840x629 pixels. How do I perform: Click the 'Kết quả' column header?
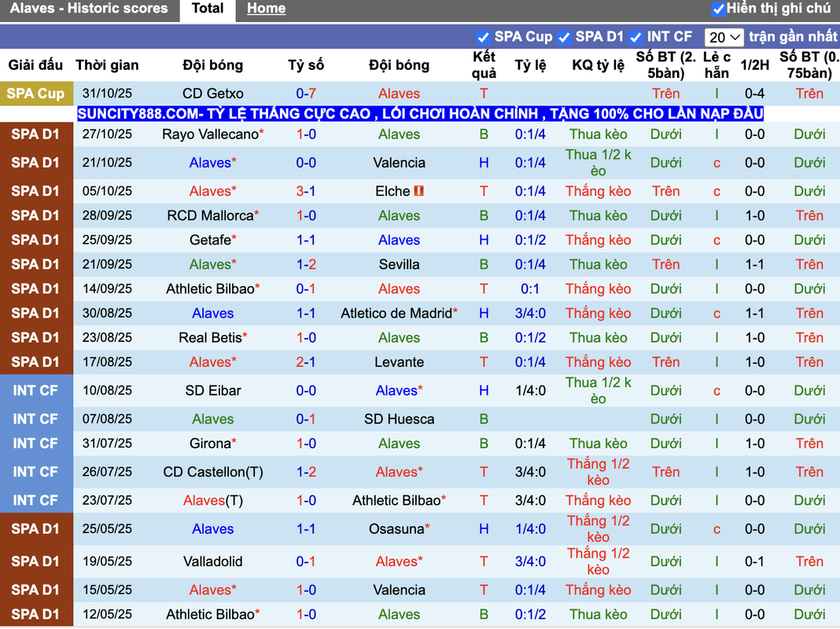(484, 64)
